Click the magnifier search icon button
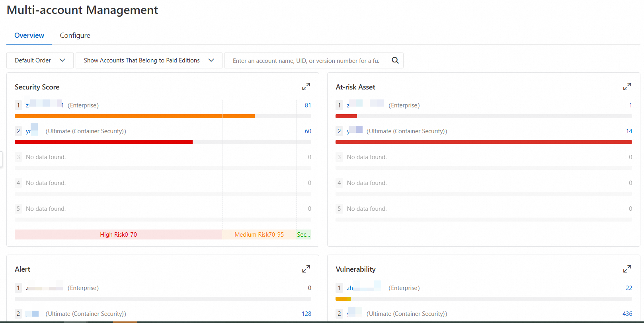Image resolution: width=644 pixels, height=323 pixels. coord(395,60)
